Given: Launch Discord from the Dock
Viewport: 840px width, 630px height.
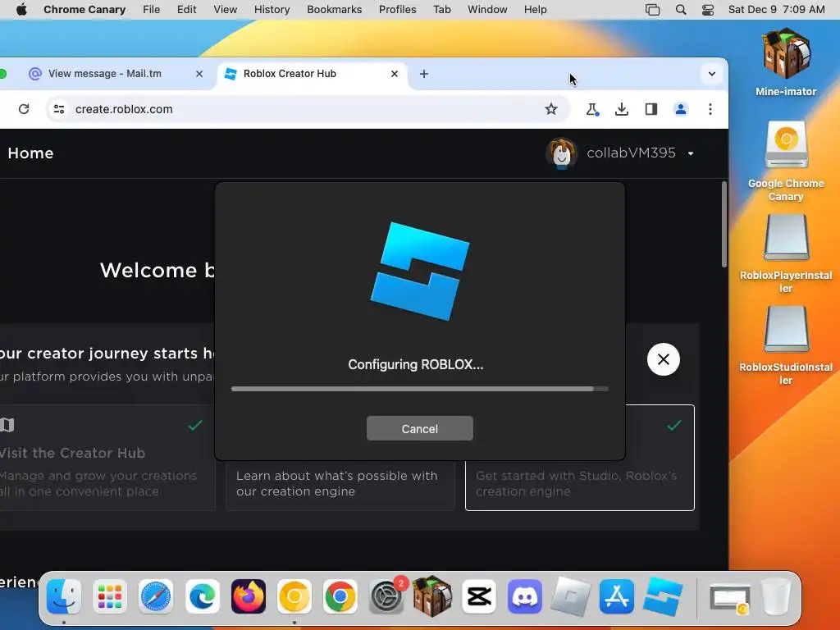Looking at the screenshot, I should click(x=524, y=596).
